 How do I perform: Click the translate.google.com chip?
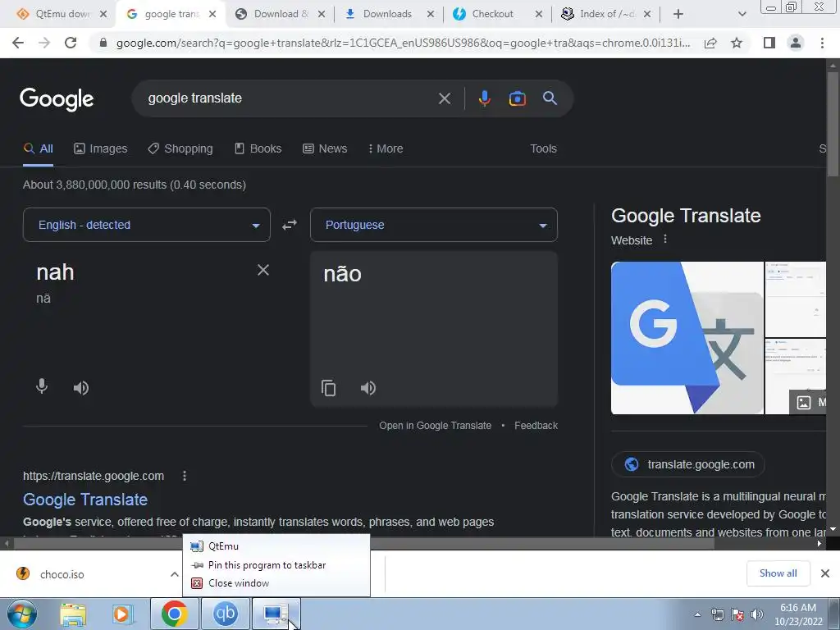pos(688,464)
